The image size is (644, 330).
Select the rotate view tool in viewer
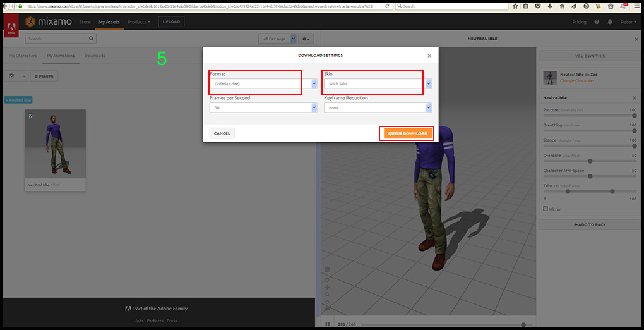[327, 279]
